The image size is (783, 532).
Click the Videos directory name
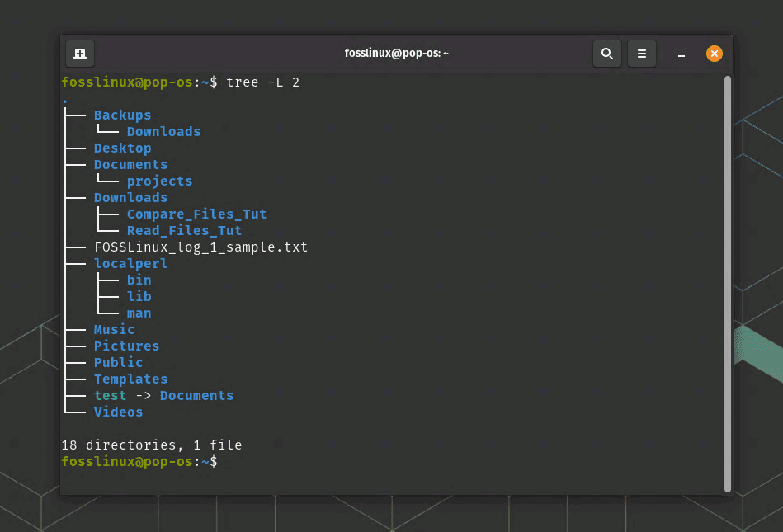(118, 412)
